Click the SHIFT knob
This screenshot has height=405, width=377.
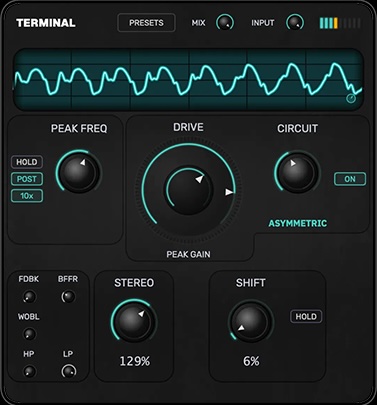(x=251, y=321)
